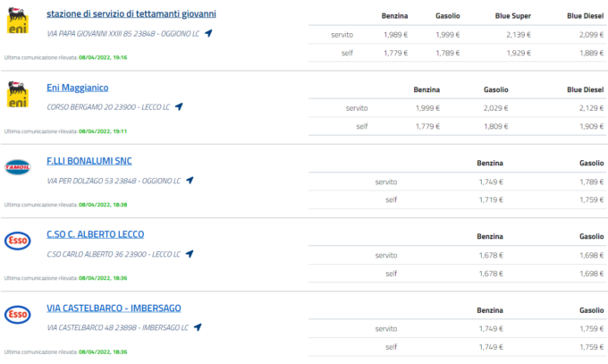This screenshot has height=364, width=608.
Task: Open navigation arrow for Via Papa Giovanni XXIII address
Action: pos(208,33)
